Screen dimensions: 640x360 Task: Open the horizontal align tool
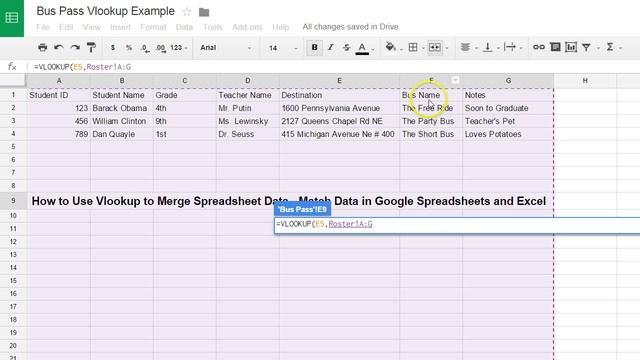(x=465, y=47)
